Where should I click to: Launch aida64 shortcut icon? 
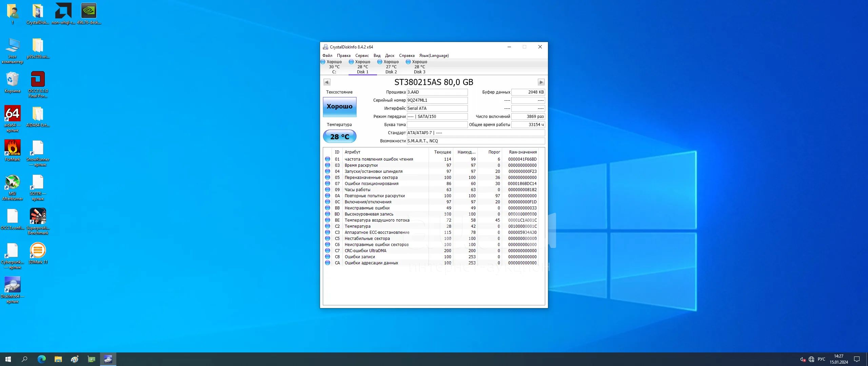pyautogui.click(x=13, y=119)
